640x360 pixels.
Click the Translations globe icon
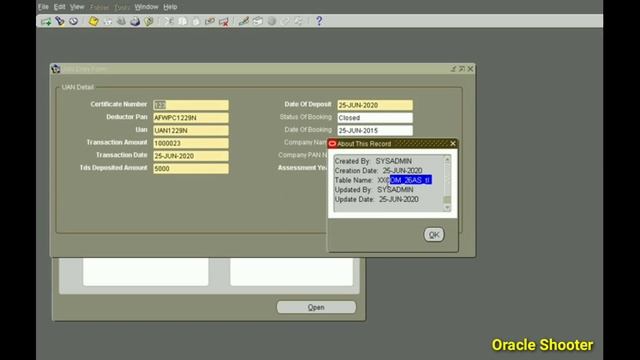tap(271, 21)
